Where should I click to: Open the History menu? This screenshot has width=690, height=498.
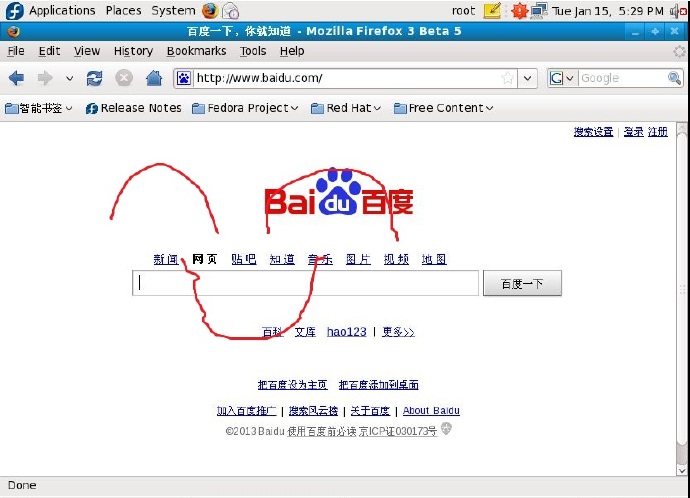(x=133, y=51)
